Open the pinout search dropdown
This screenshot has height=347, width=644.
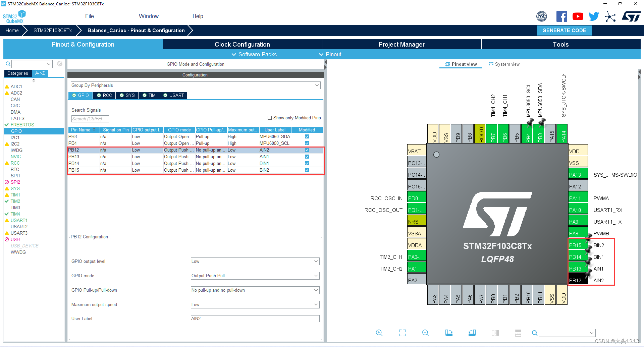click(592, 333)
